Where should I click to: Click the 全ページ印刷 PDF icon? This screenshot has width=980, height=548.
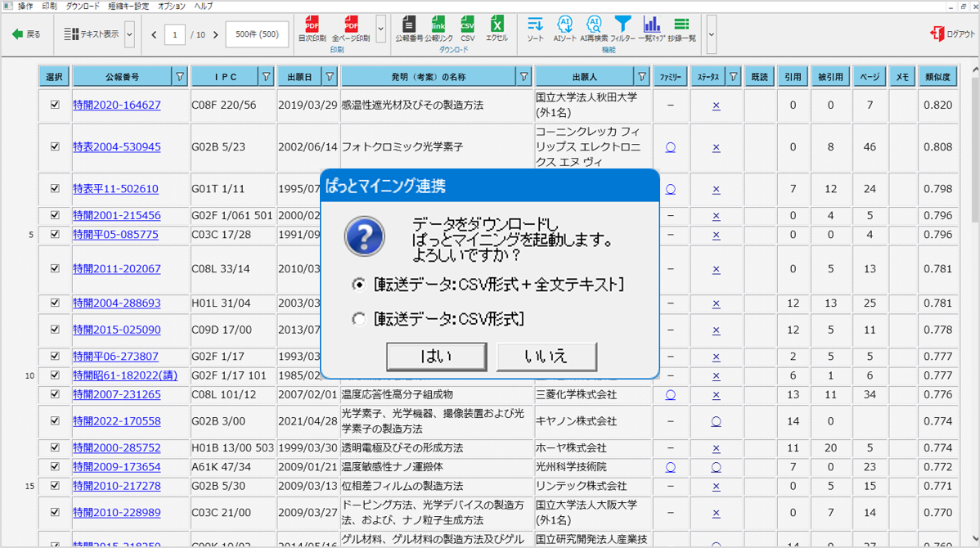click(351, 25)
